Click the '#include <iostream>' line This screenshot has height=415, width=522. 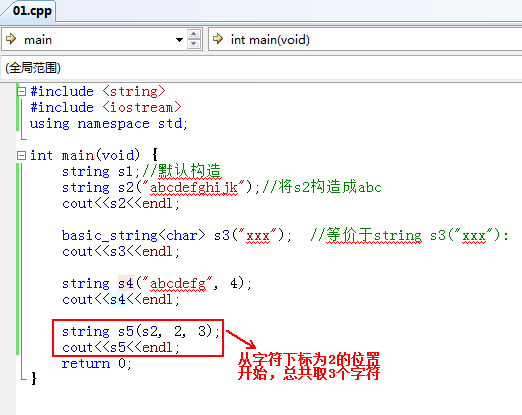[x=106, y=107]
